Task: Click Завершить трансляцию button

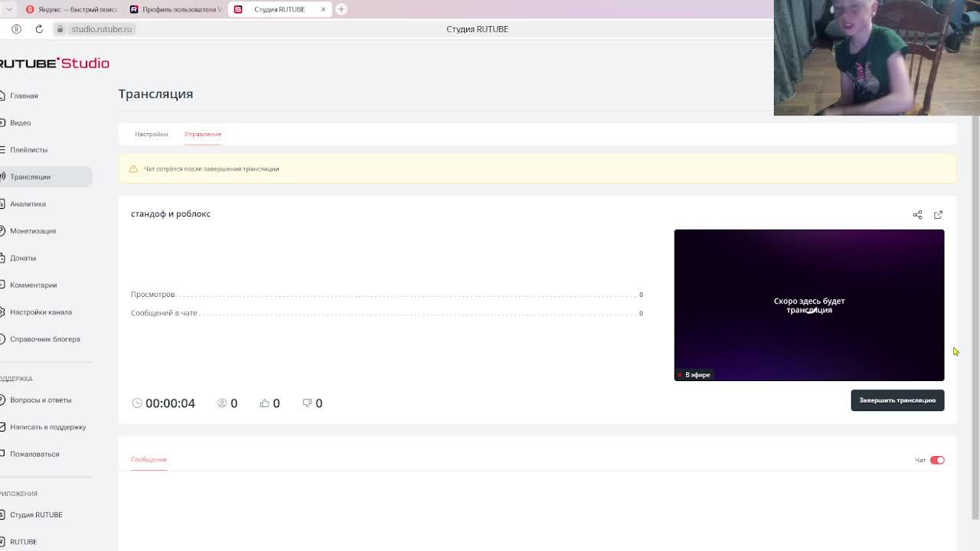Action: click(x=897, y=400)
